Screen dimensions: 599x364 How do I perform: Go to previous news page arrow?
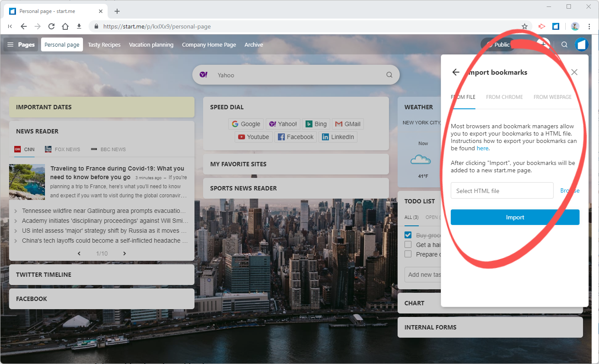click(x=79, y=253)
